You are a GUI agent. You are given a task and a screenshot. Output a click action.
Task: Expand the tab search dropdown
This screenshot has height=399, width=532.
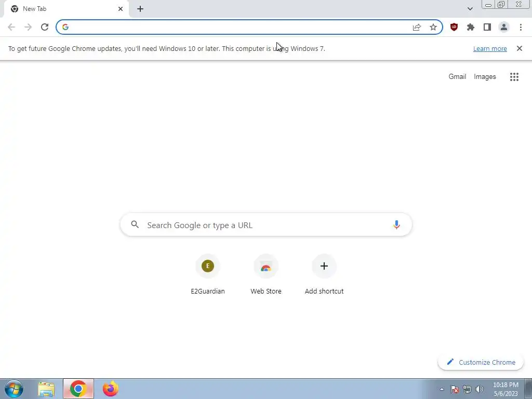(x=470, y=9)
